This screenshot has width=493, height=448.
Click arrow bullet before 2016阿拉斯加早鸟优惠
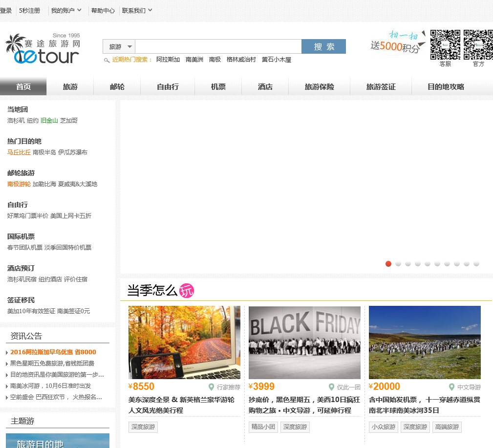(x=7, y=353)
